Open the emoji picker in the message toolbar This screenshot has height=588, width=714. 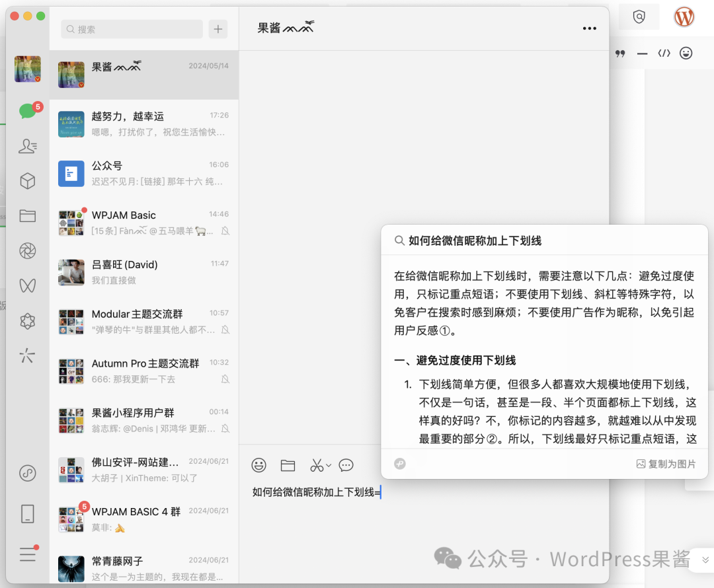[x=259, y=465]
